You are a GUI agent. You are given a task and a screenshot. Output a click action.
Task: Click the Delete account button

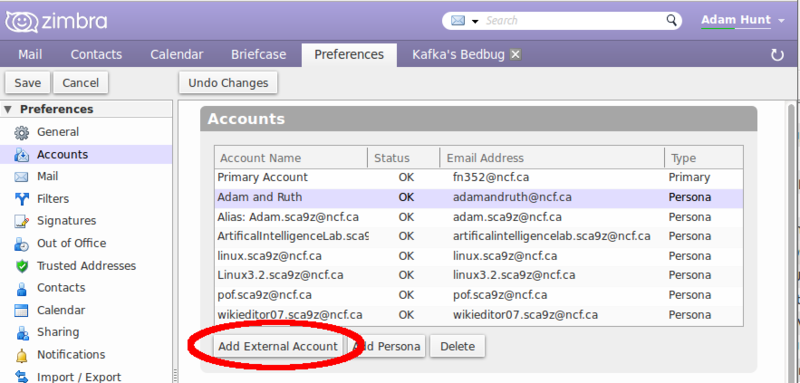[x=457, y=347]
